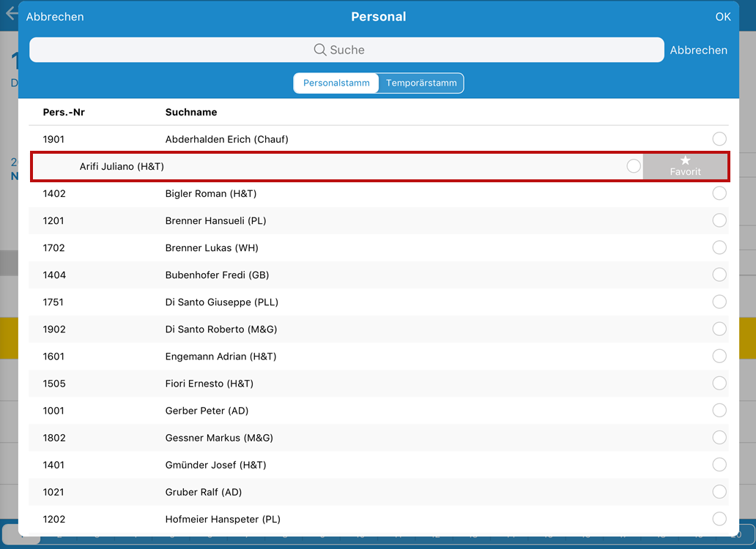The height and width of the screenshot is (549, 756).
Task: Click the Suchname column header
Action: pos(191,112)
